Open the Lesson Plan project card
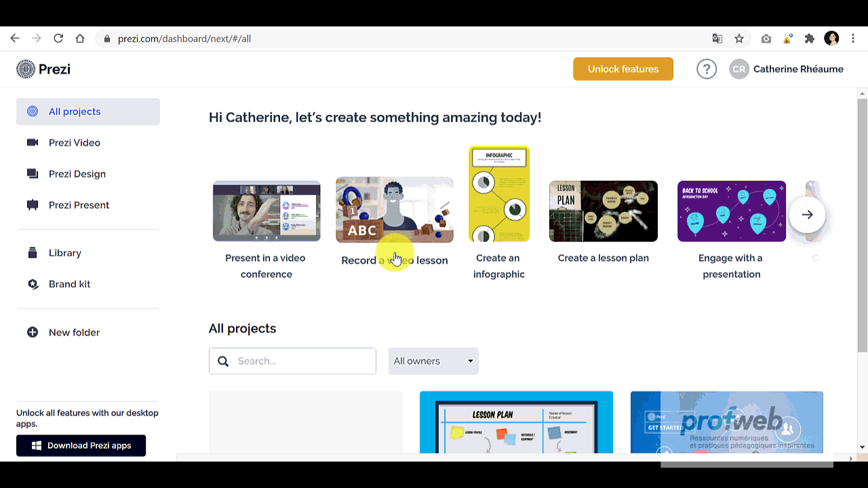The image size is (868, 488). [x=516, y=422]
